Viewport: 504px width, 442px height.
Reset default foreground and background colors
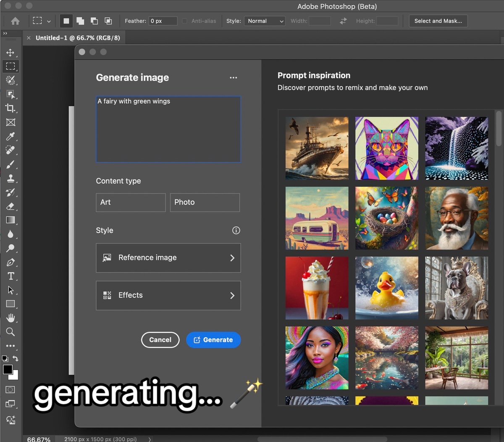(5, 358)
